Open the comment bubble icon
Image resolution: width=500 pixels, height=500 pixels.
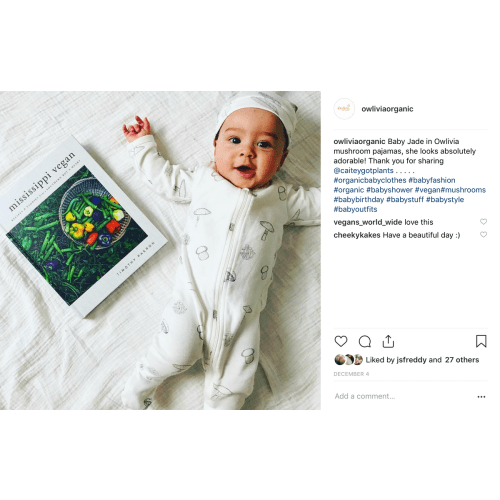[365, 341]
